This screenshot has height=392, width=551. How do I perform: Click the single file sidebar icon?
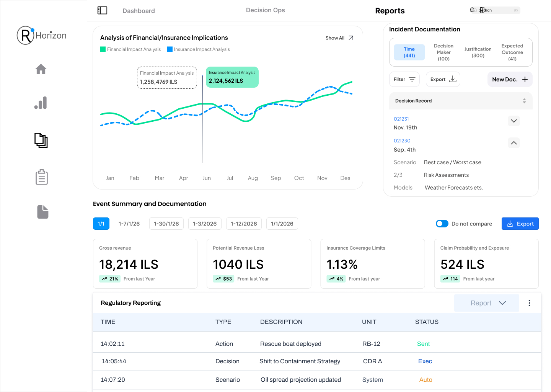[42, 212]
